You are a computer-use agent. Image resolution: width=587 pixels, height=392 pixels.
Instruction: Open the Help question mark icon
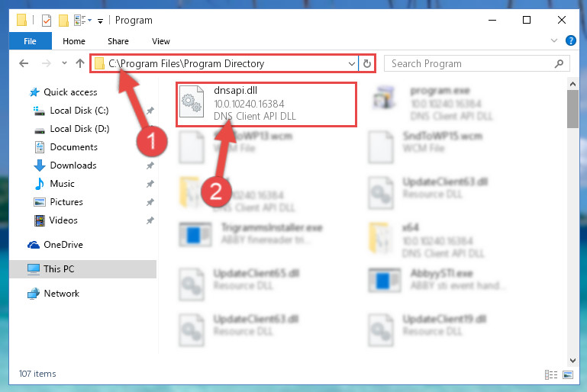(x=570, y=40)
